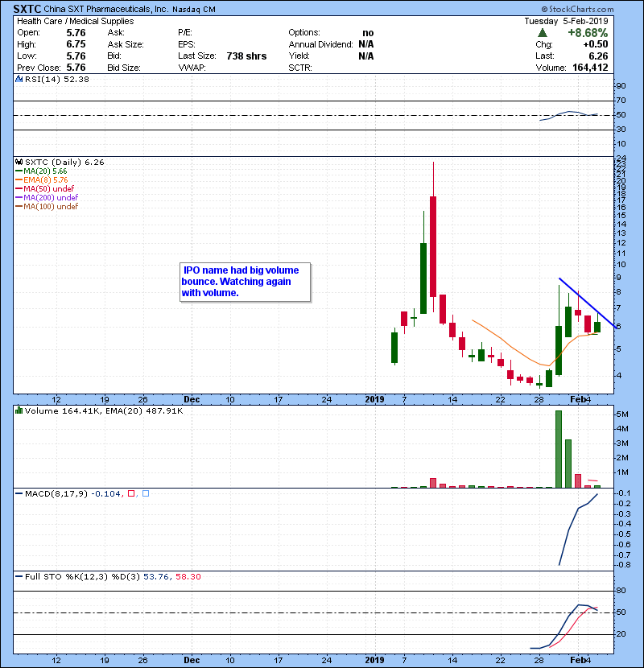The height and width of the screenshot is (668, 644).
Task: Click the Health Care / Medical Supplies sector label
Action: 75,21
